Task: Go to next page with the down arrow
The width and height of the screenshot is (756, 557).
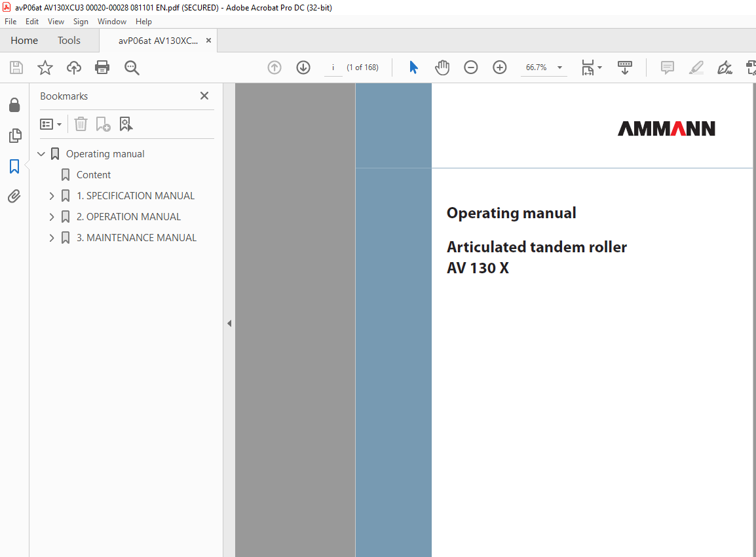Action: point(303,67)
